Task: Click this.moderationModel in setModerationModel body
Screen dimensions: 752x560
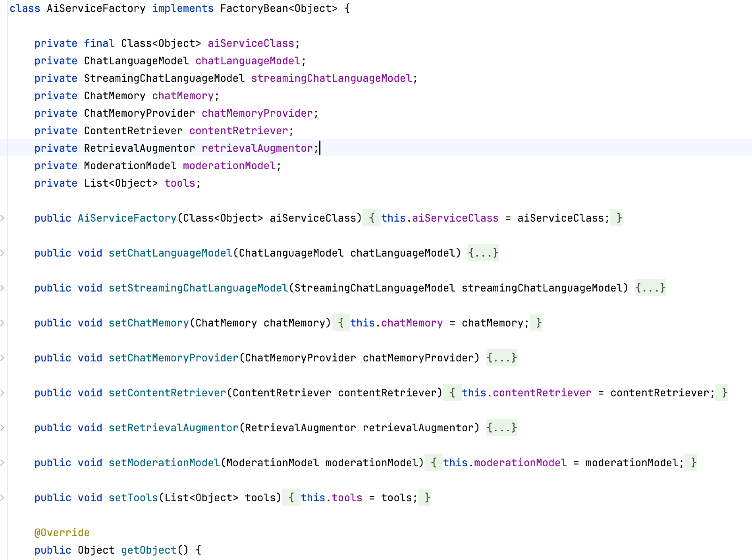Action: click(505, 463)
